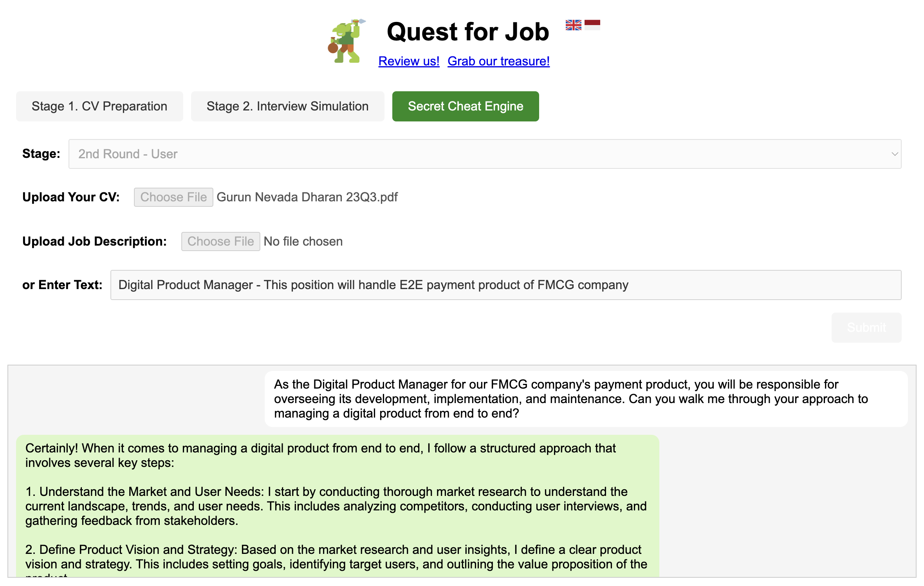Choose a file for Upload Your CV
The image size is (924, 586).
(x=173, y=197)
